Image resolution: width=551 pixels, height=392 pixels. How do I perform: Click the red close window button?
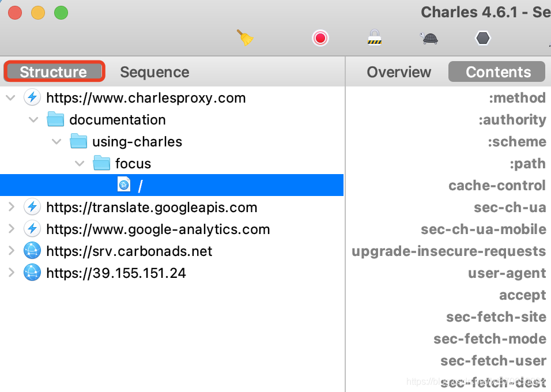15,13
